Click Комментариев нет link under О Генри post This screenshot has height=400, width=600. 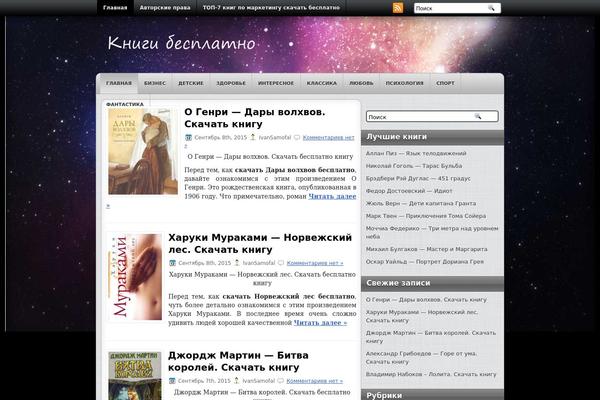point(328,137)
